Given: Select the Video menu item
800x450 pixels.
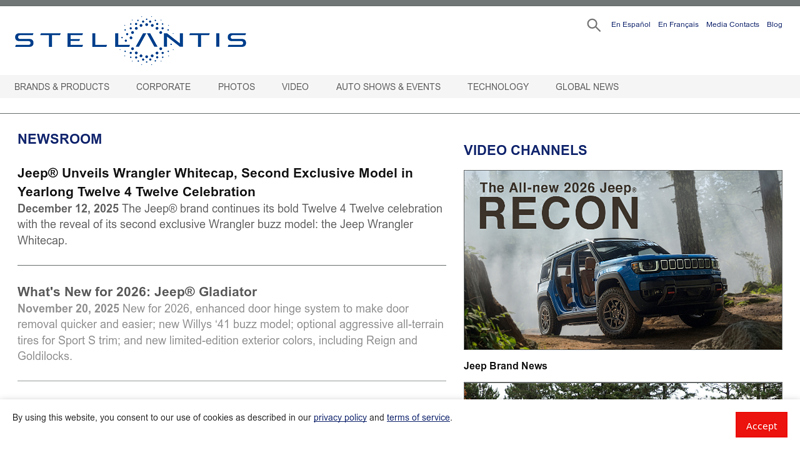Looking at the screenshot, I should pyautogui.click(x=295, y=87).
